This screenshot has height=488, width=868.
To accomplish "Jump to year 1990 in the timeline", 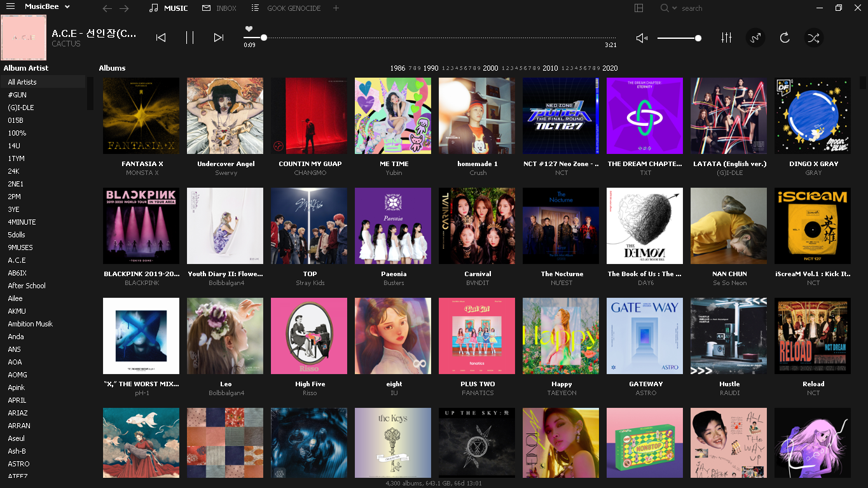I will [431, 68].
